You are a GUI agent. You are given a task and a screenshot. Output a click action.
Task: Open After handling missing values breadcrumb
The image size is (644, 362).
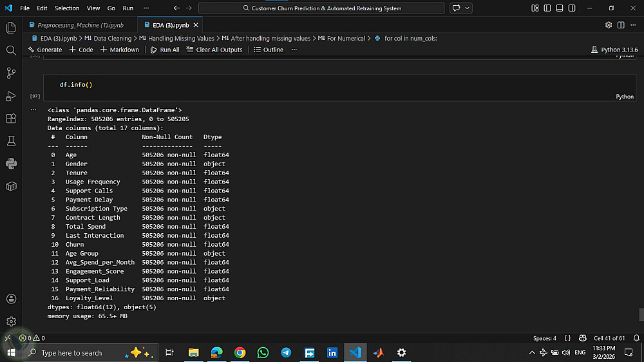tap(266, 38)
